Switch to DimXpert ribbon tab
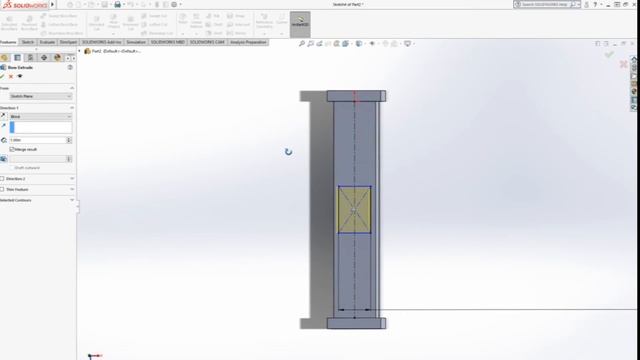Viewport: 640px width, 360px height. click(68, 42)
